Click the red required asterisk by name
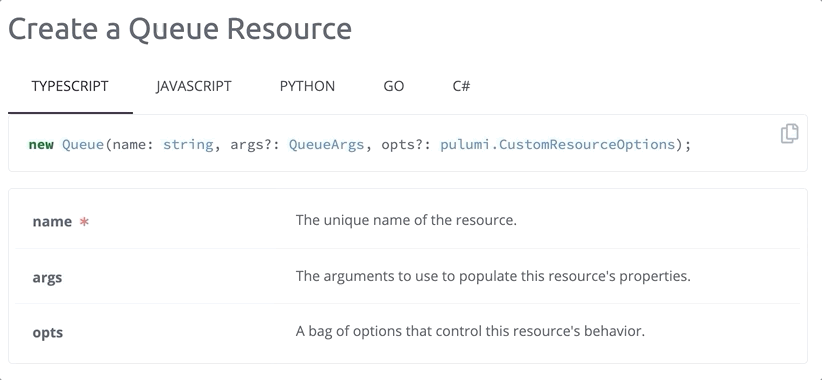 84,222
